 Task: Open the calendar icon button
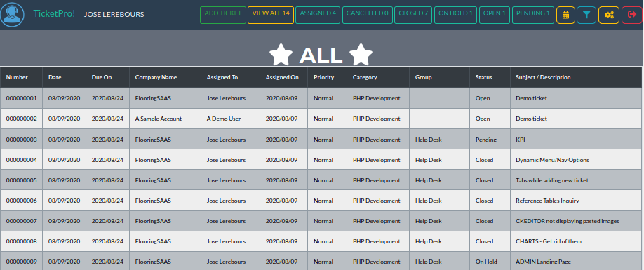[565, 15]
